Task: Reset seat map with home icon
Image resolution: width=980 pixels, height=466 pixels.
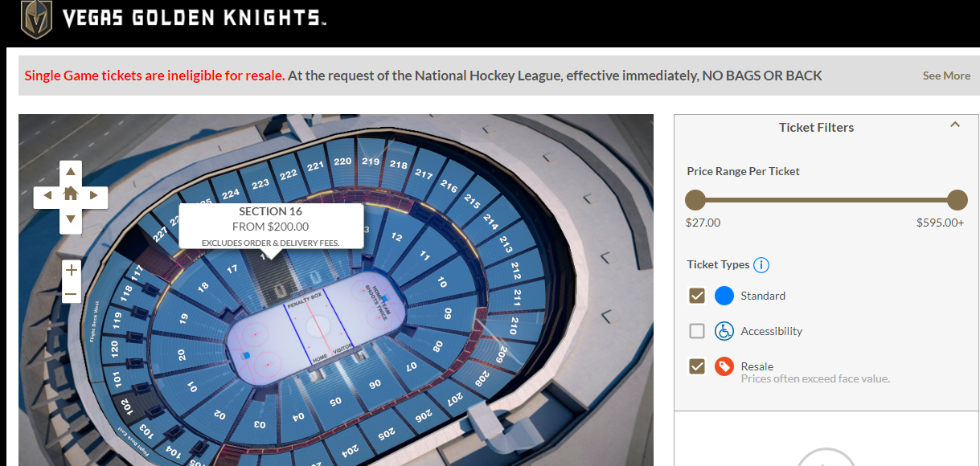Action: pyautogui.click(x=71, y=194)
